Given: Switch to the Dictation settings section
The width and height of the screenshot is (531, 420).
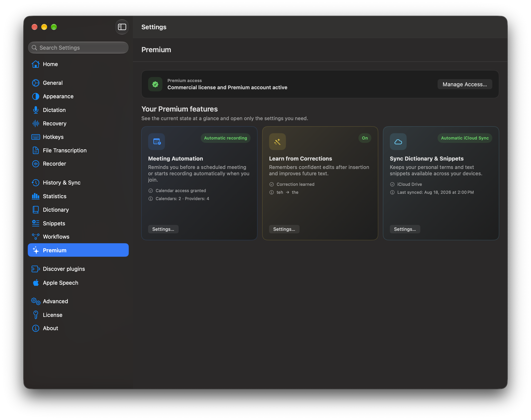Looking at the screenshot, I should point(78,110).
